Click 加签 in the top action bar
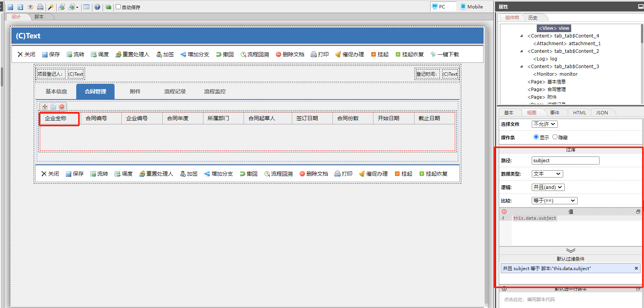 (x=165, y=54)
